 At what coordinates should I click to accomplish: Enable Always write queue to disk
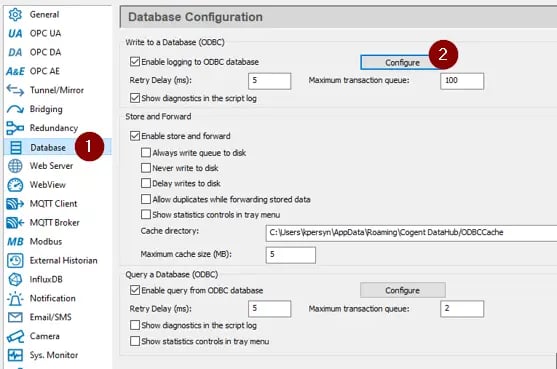[x=146, y=153]
